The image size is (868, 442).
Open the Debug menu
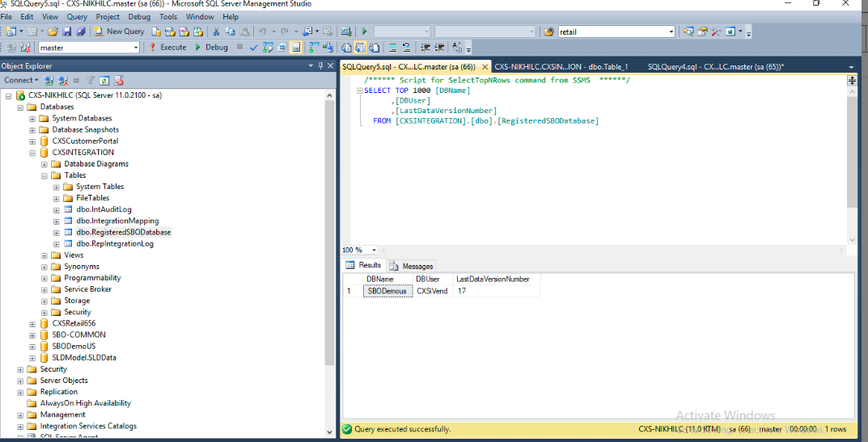tap(139, 17)
